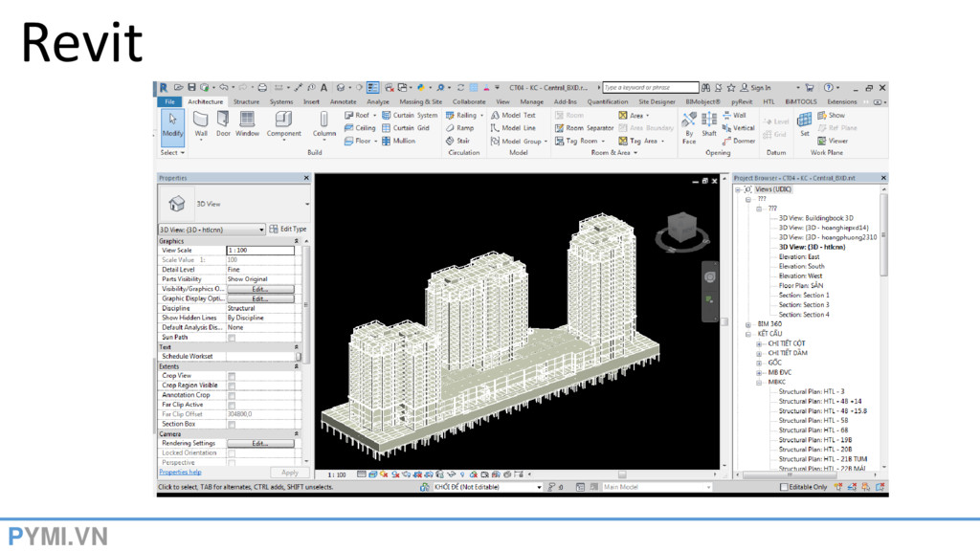The width and height of the screenshot is (980, 551).
Task: Click the View Scale 1:100 field
Action: pos(260,251)
